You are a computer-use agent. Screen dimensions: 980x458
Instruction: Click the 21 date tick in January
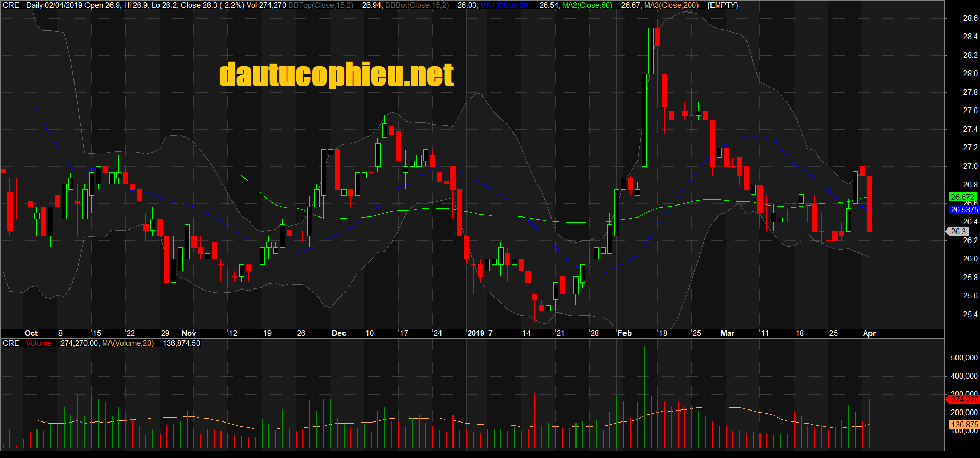(x=560, y=333)
